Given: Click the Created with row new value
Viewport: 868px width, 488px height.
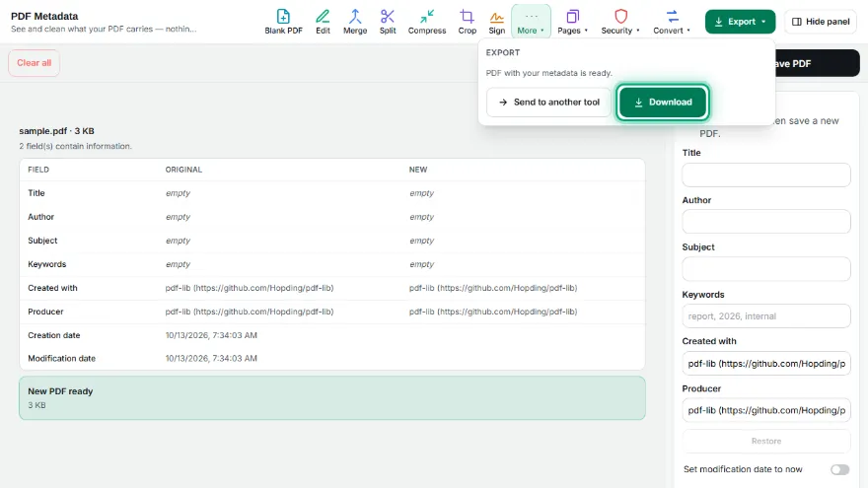Looking at the screenshot, I should (x=492, y=288).
